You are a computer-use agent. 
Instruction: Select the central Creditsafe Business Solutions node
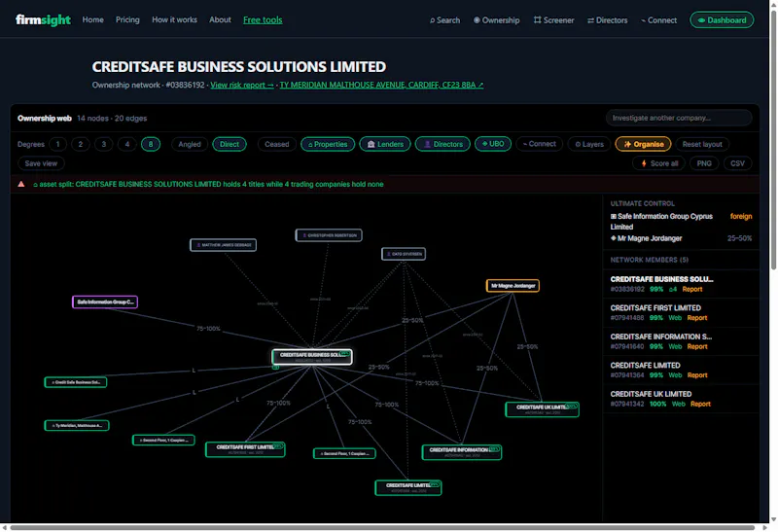tap(312, 357)
